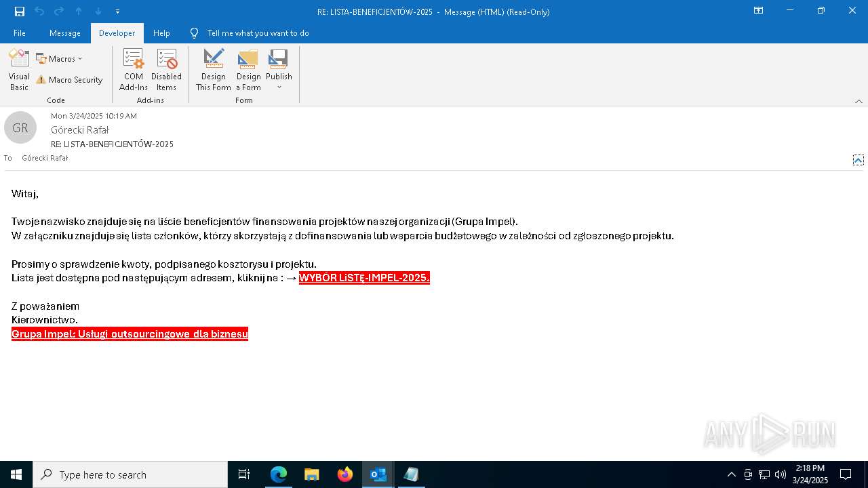The width and height of the screenshot is (868, 488).
Task: View Disabled Items
Action: point(166,70)
